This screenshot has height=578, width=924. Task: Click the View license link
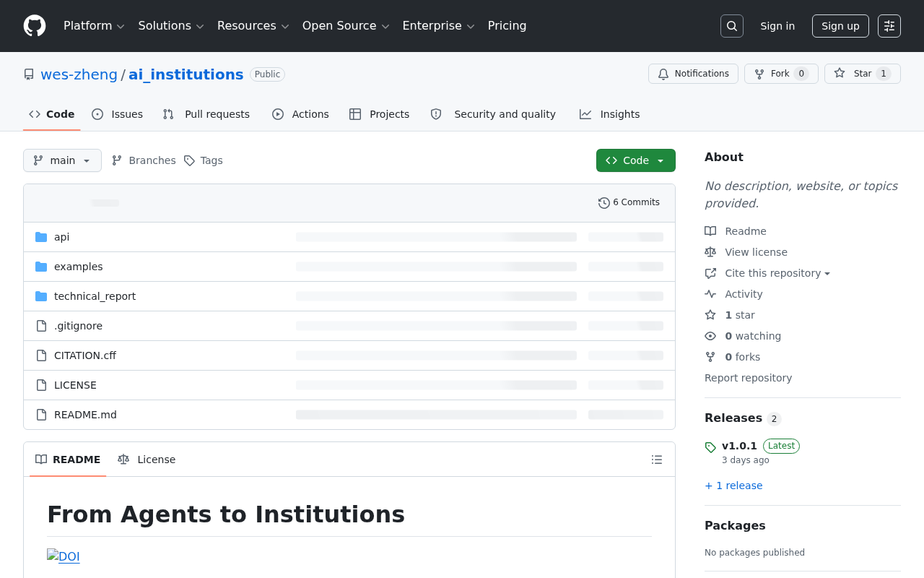tap(757, 252)
